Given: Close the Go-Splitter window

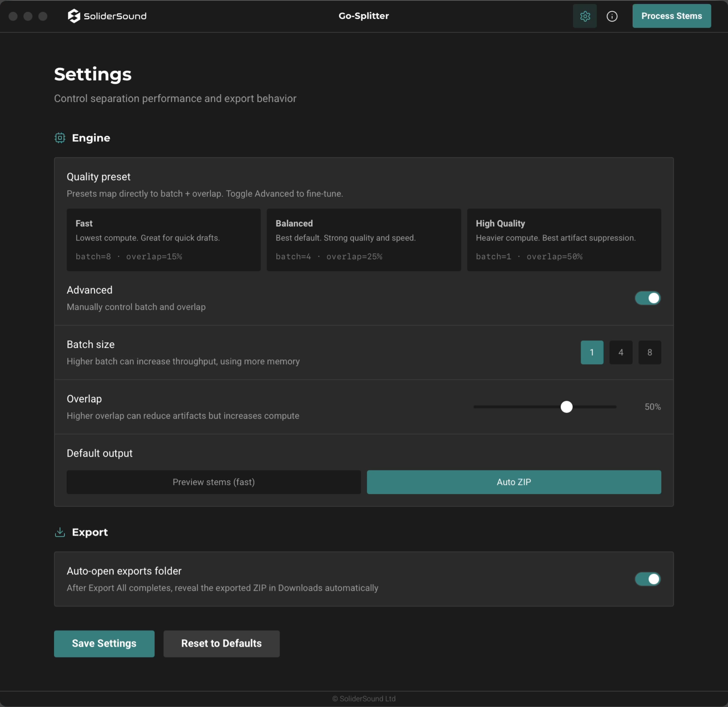Looking at the screenshot, I should [x=13, y=16].
